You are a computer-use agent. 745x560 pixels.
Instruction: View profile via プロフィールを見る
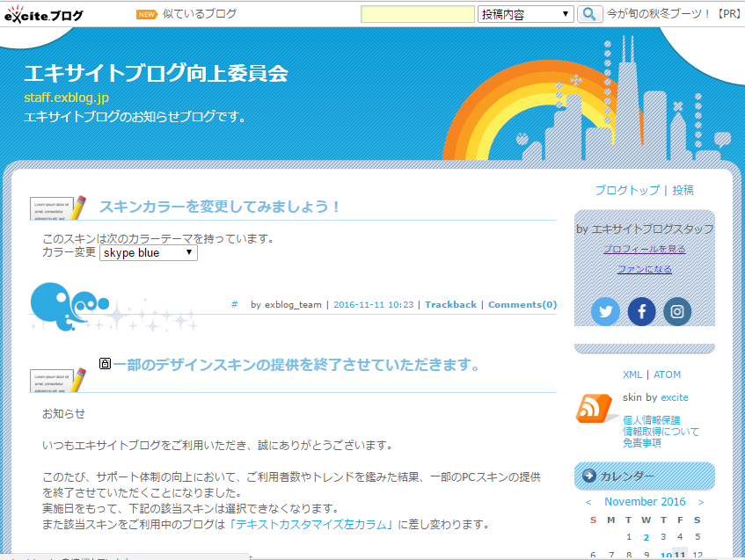coord(644,249)
